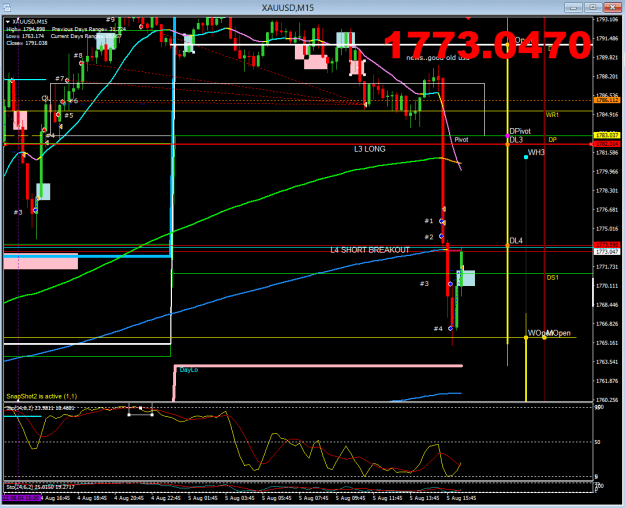Click the red 1782.314 price tag
The height and width of the screenshot is (508, 625).
(607, 144)
